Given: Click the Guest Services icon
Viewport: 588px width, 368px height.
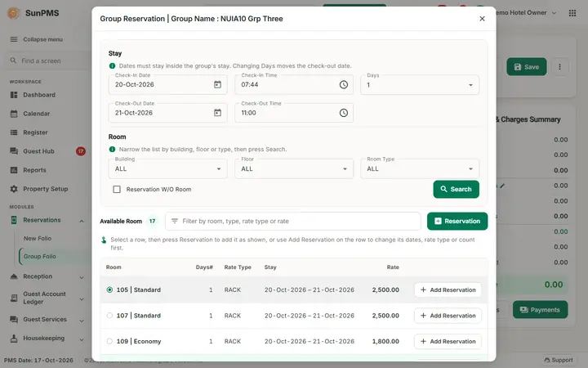Looking at the screenshot, I should tap(14, 319).
